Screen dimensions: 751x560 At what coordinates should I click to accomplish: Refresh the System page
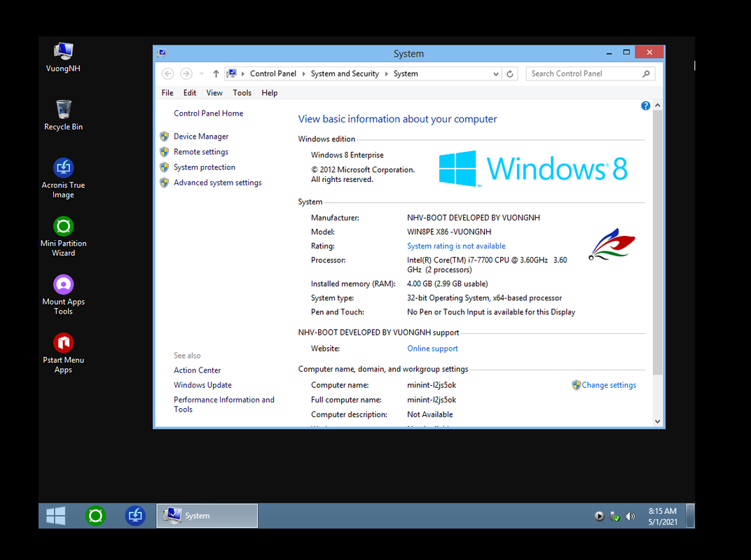click(510, 73)
